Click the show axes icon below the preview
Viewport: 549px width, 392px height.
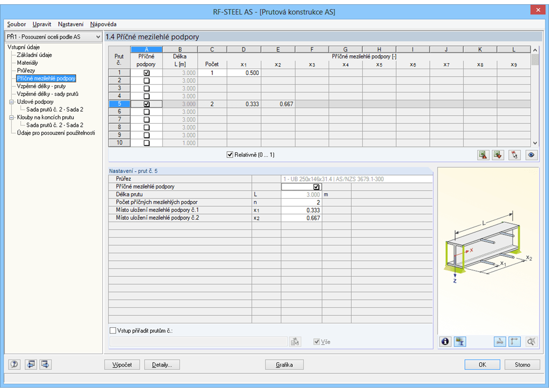point(515,341)
